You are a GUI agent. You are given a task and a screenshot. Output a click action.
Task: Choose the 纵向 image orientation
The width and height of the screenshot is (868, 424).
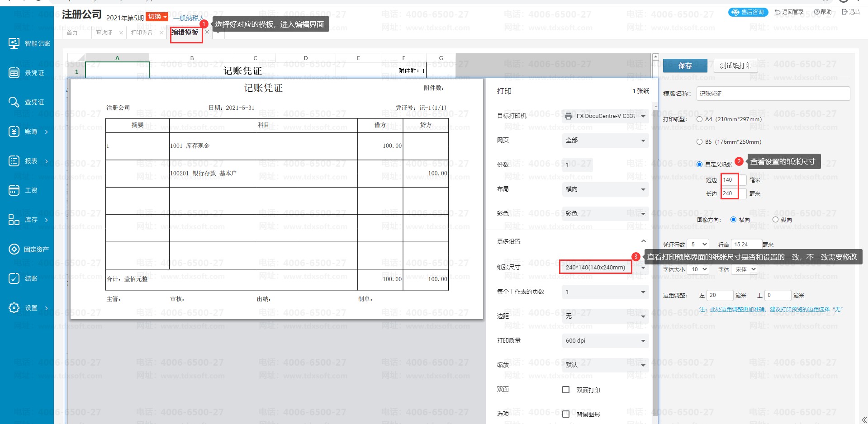(775, 220)
